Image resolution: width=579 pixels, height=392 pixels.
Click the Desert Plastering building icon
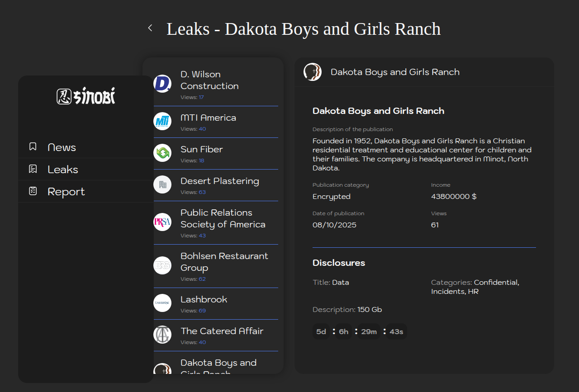coord(162,184)
